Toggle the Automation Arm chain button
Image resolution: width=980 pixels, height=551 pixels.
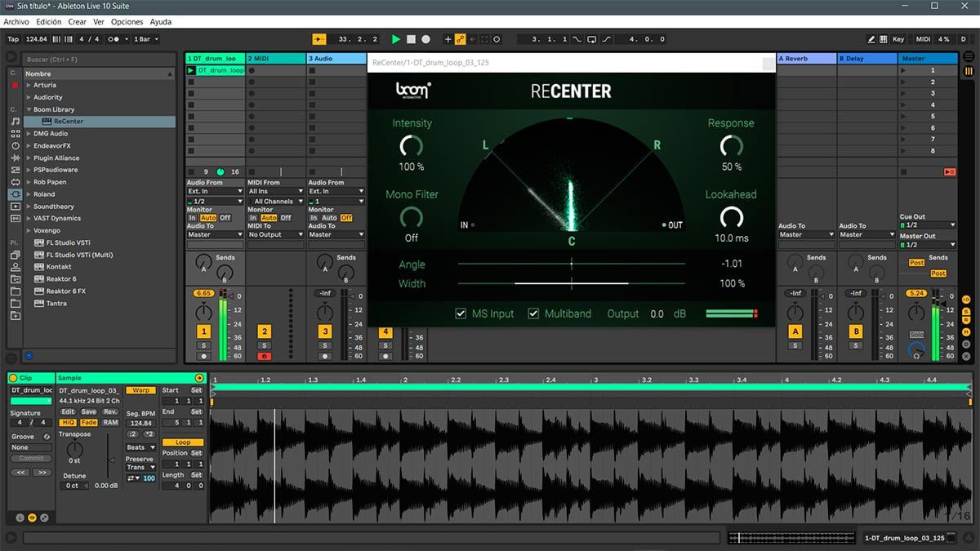pos(461,39)
